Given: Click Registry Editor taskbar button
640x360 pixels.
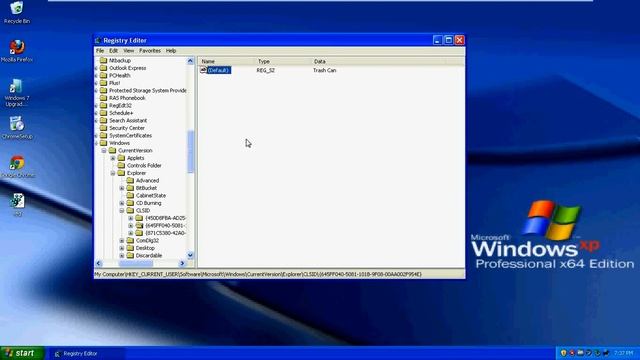Looking at the screenshot, I should [x=86, y=353].
